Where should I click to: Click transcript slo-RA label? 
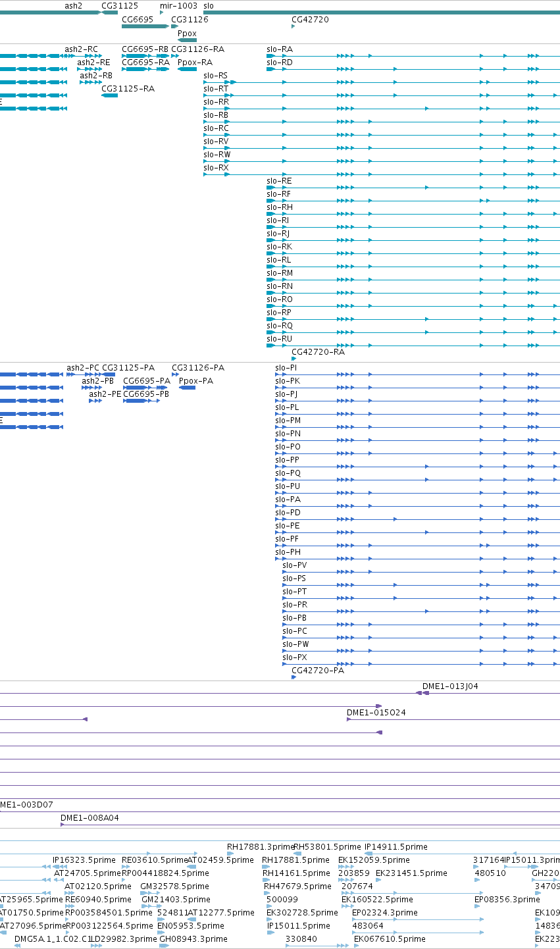coord(279,49)
